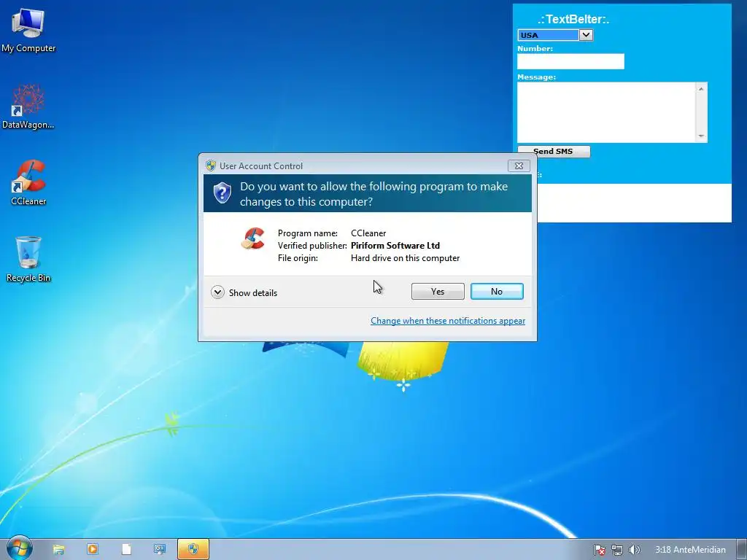Click the Piriform Software Ltd publisher text
The height and width of the screenshot is (560, 747).
click(395, 246)
